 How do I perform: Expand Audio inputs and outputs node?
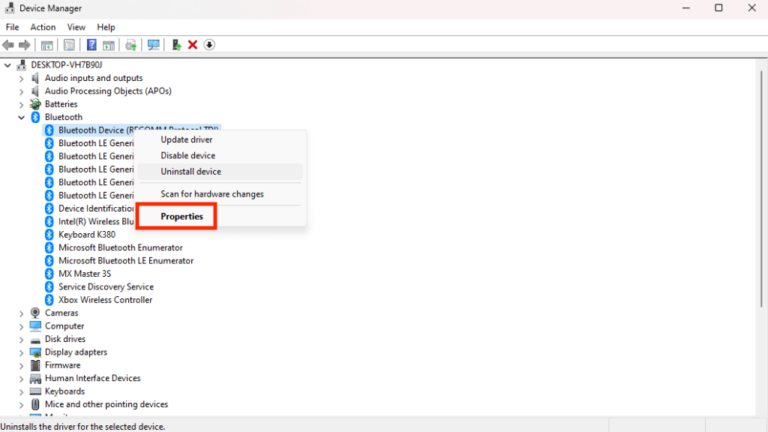tap(21, 78)
